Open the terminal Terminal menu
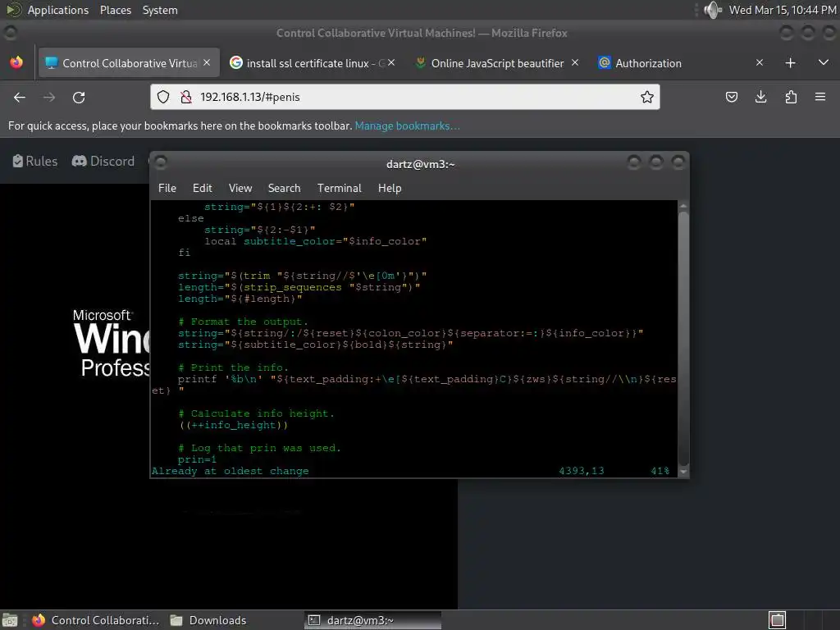This screenshot has width=840, height=630. 339,188
